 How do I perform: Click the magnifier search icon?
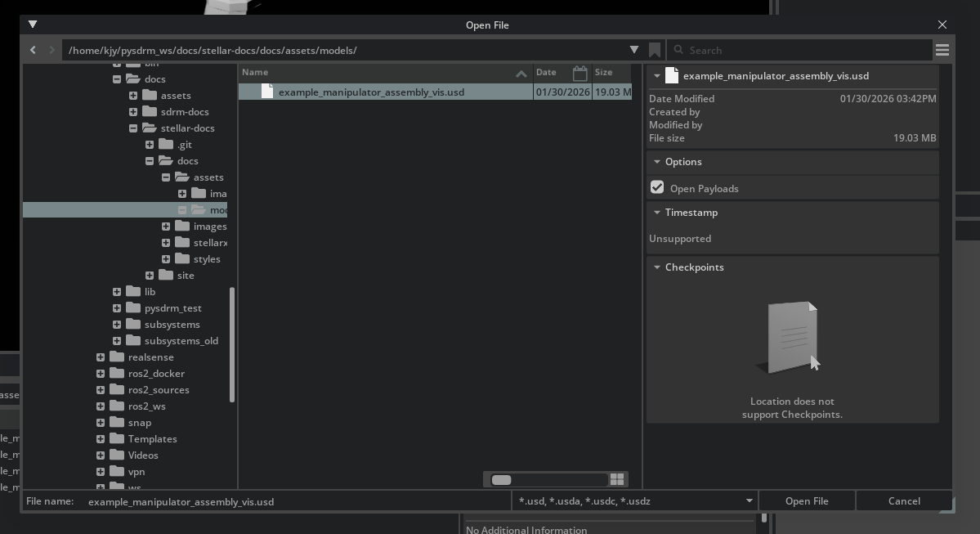(678, 50)
